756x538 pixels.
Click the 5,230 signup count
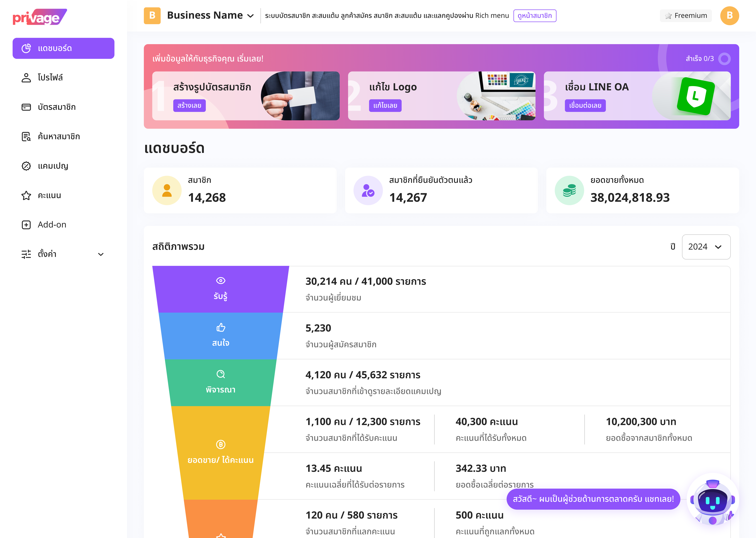(318, 328)
